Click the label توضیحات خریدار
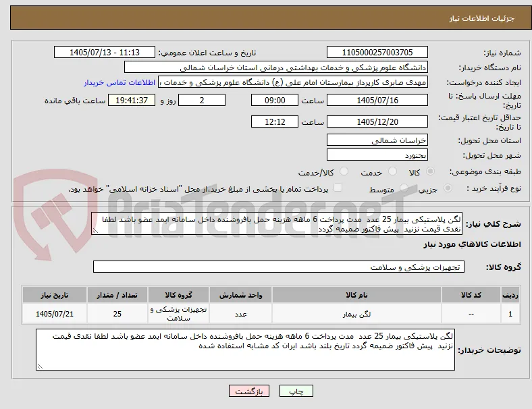 489,350
